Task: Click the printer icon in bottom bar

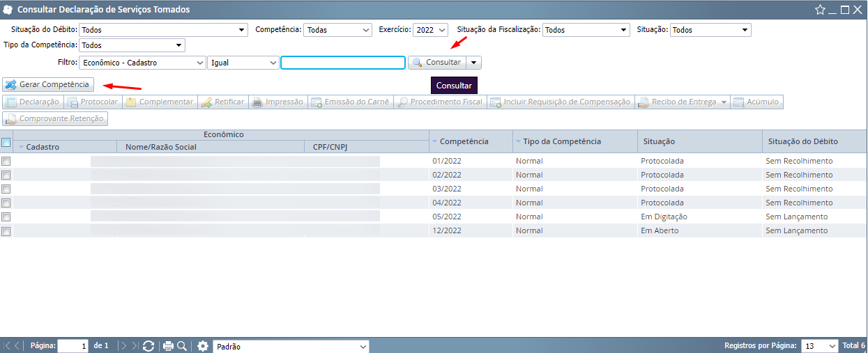Action: (168, 346)
